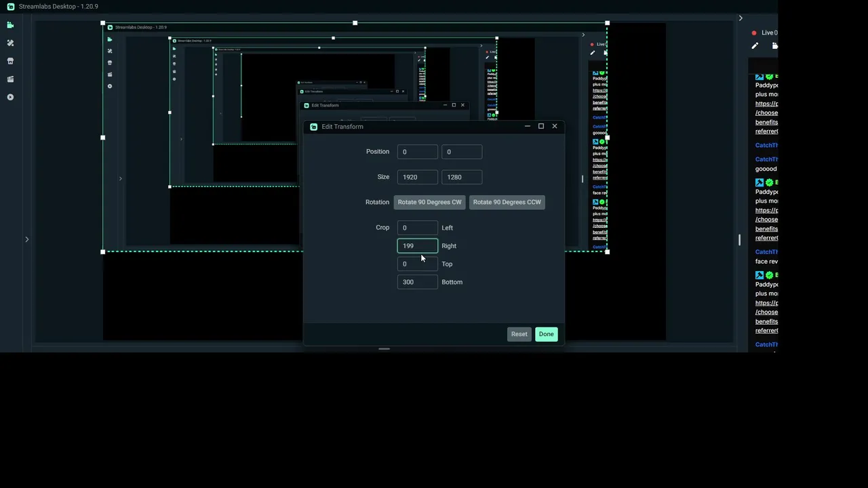This screenshot has height=488, width=868.
Task: Confirm the transform with the Done button
Action: click(547, 334)
